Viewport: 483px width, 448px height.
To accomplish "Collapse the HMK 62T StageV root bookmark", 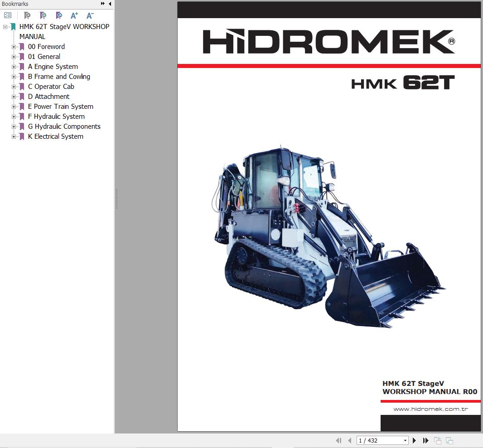I will [x=5, y=27].
